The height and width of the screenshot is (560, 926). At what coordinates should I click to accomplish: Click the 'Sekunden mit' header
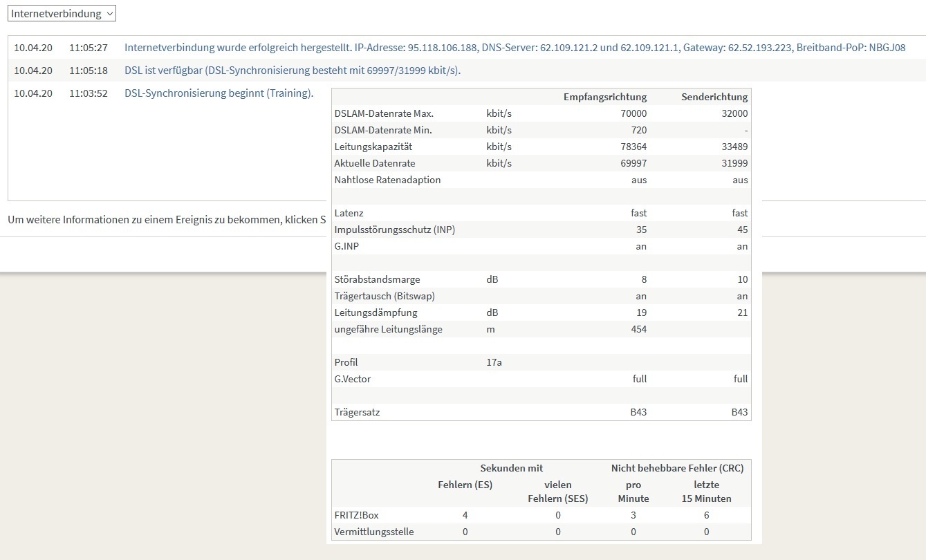click(512, 468)
